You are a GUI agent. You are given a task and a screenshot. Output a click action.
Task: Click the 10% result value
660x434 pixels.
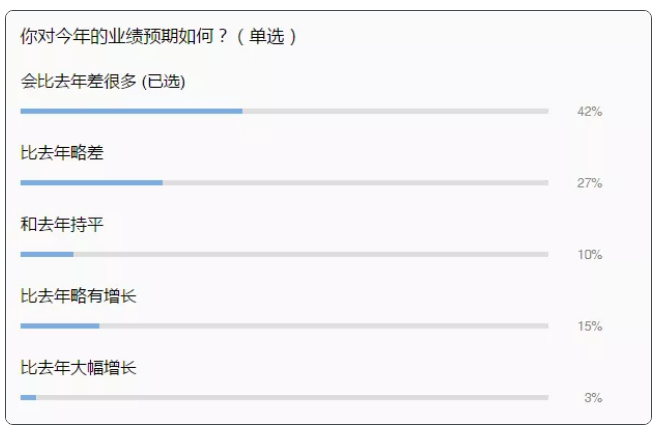point(589,255)
